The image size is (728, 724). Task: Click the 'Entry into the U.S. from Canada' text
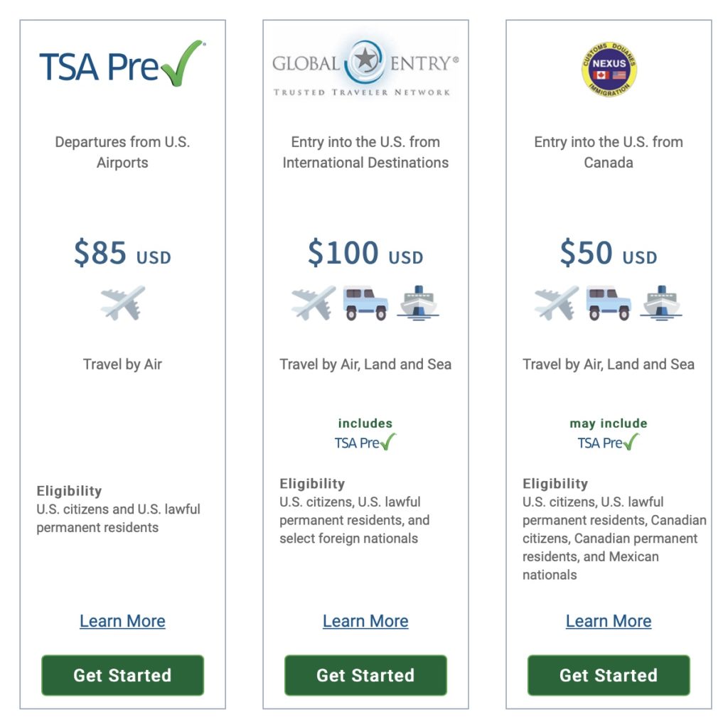[609, 152]
